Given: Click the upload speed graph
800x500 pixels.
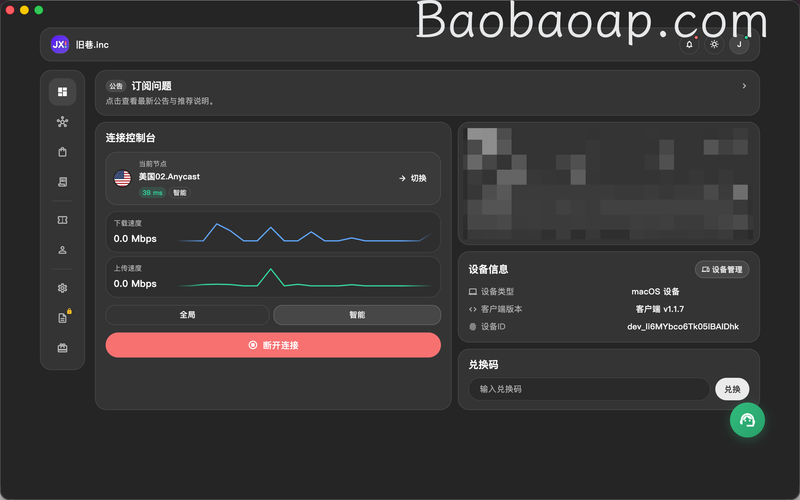Looking at the screenshot, I should tap(305, 277).
